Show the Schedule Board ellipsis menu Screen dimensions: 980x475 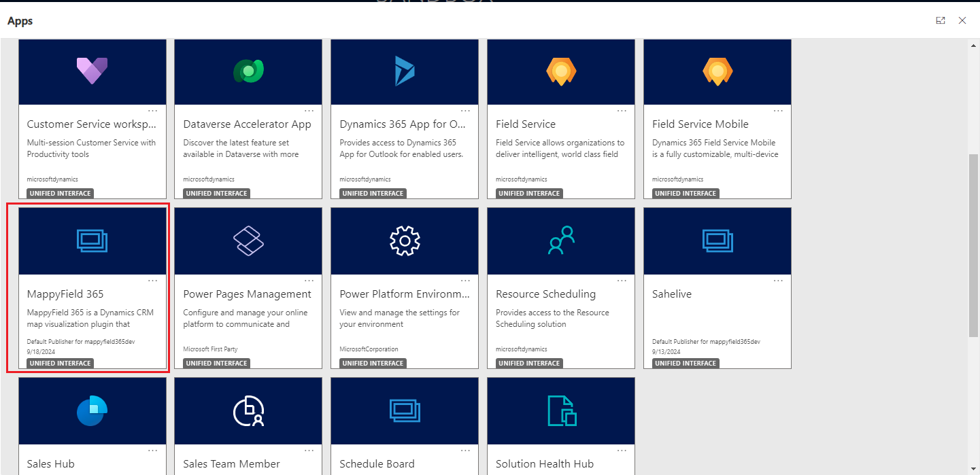click(466, 451)
